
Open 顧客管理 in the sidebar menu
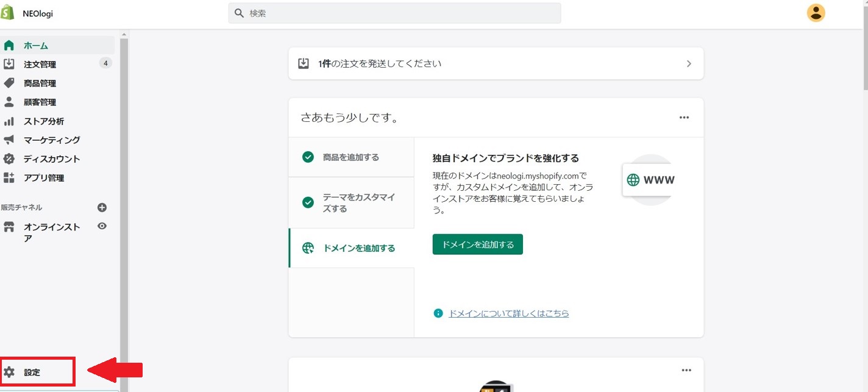pos(40,102)
